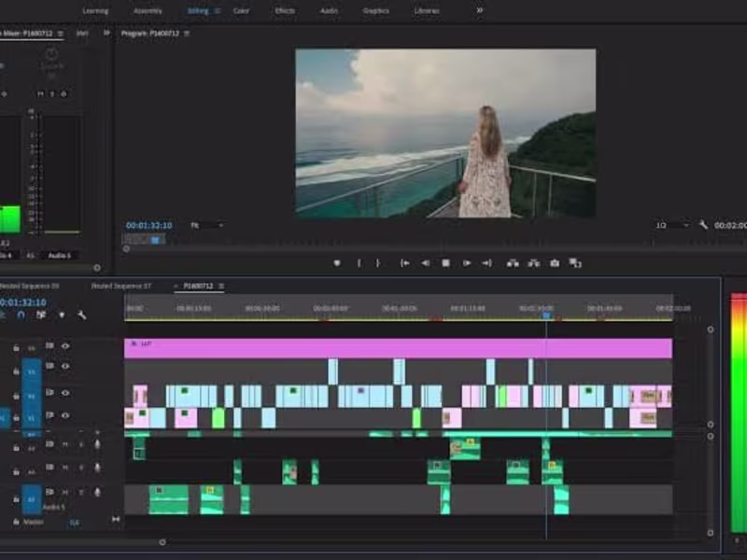This screenshot has height=560, width=747.
Task: Mute audio track A4
Action: pyautogui.click(x=65, y=468)
